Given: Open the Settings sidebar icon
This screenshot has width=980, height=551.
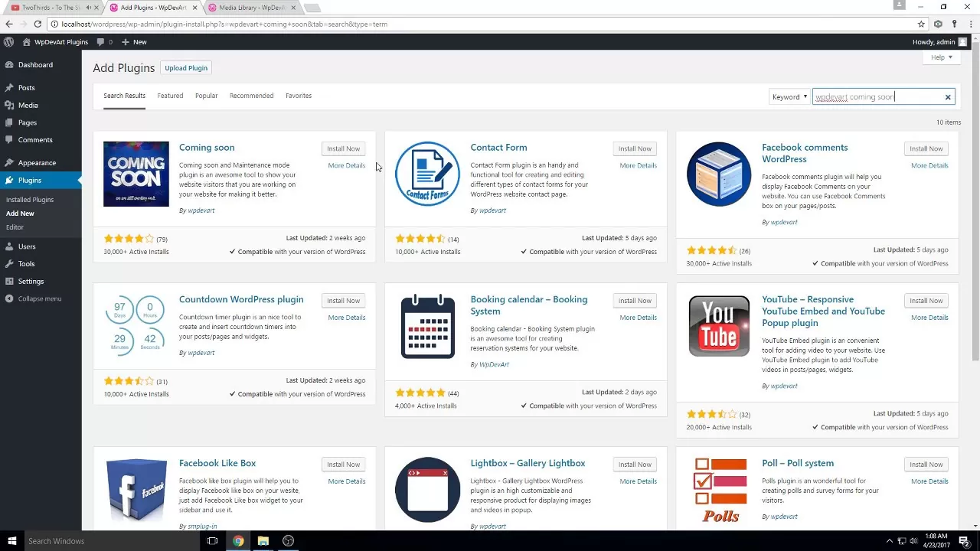Looking at the screenshot, I should pyautogui.click(x=9, y=282).
